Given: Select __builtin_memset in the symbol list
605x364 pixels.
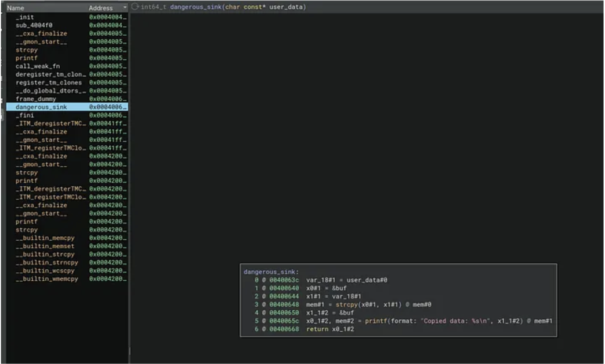Looking at the screenshot, I should tap(45, 246).
